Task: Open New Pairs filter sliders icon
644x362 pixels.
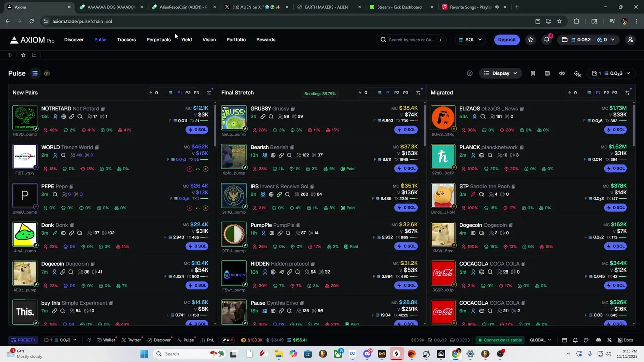Action: [209, 93]
